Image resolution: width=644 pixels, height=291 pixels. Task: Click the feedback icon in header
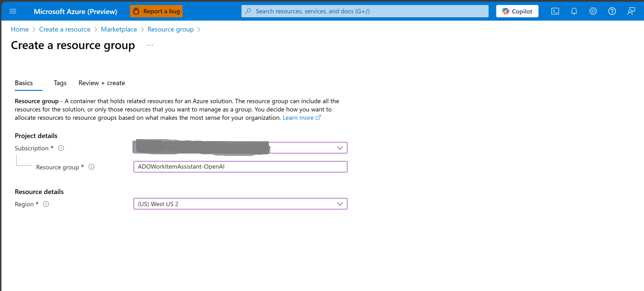631,11
